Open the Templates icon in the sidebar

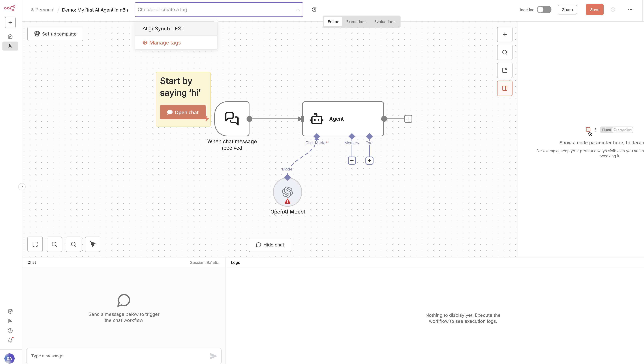pos(10,311)
